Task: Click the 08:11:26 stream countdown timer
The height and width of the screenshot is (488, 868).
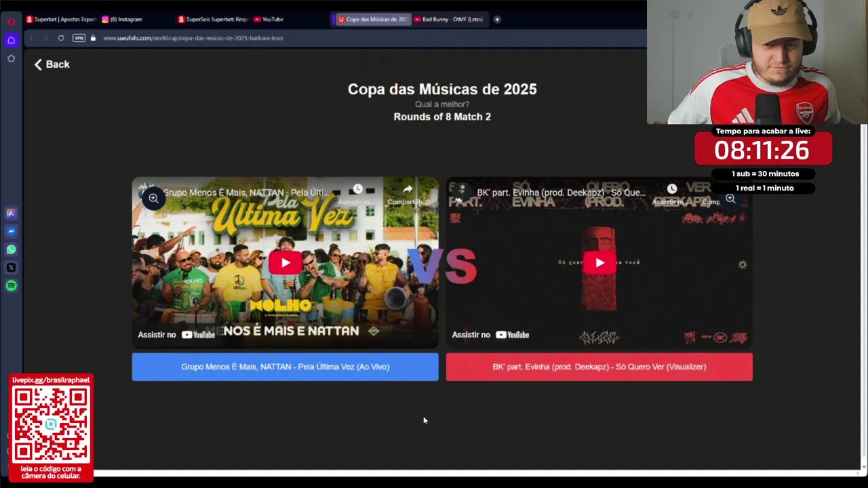Action: 762,150
